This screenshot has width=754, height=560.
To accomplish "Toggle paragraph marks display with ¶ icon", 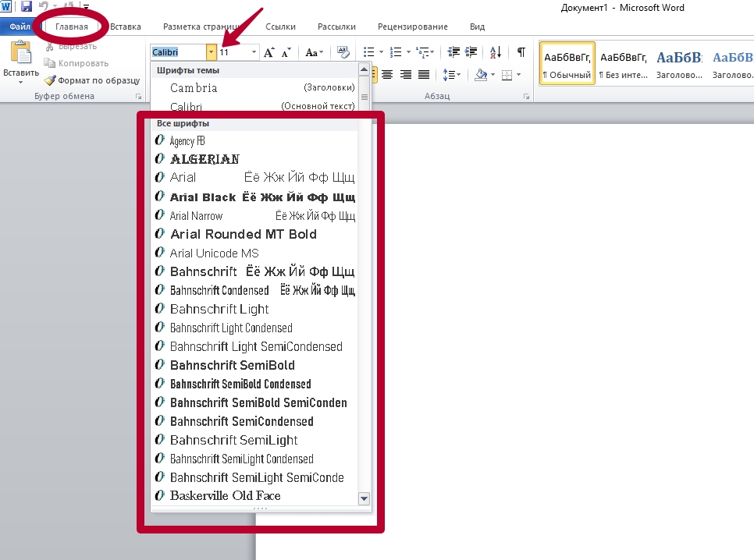I will pos(521,51).
